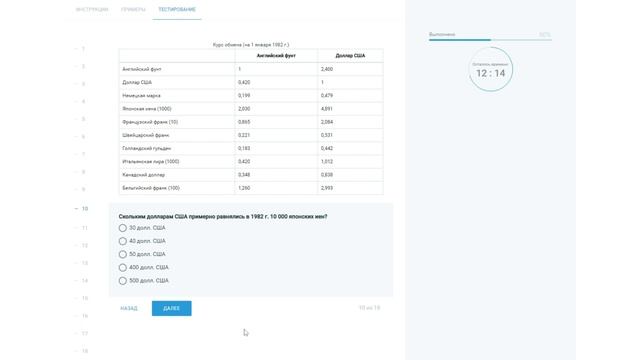Open the ПРИМЕРЫ tab
Image resolution: width=640 pixels, height=360 pixels.
(133, 9)
